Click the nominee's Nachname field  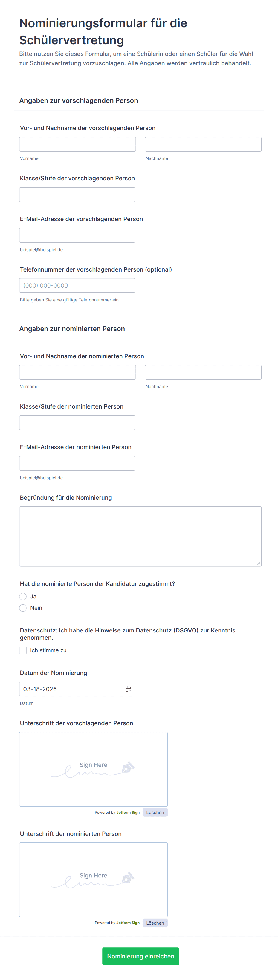point(203,372)
